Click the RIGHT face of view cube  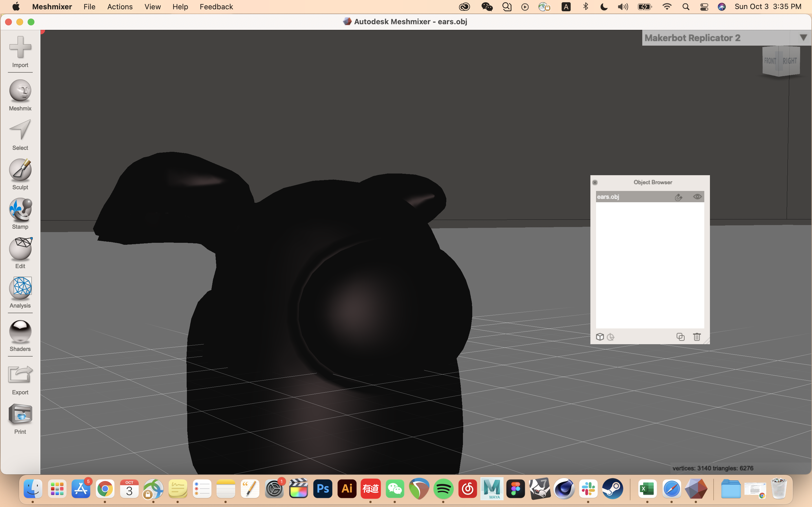(x=789, y=61)
